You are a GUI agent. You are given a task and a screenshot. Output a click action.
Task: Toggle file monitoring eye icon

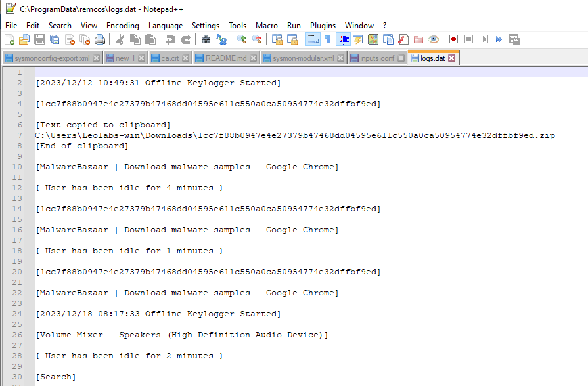pyautogui.click(x=434, y=39)
